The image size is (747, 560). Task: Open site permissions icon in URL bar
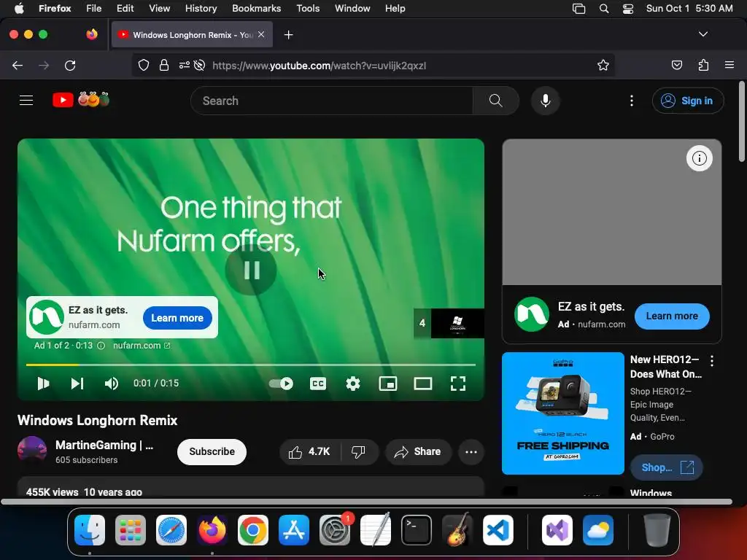tap(185, 65)
